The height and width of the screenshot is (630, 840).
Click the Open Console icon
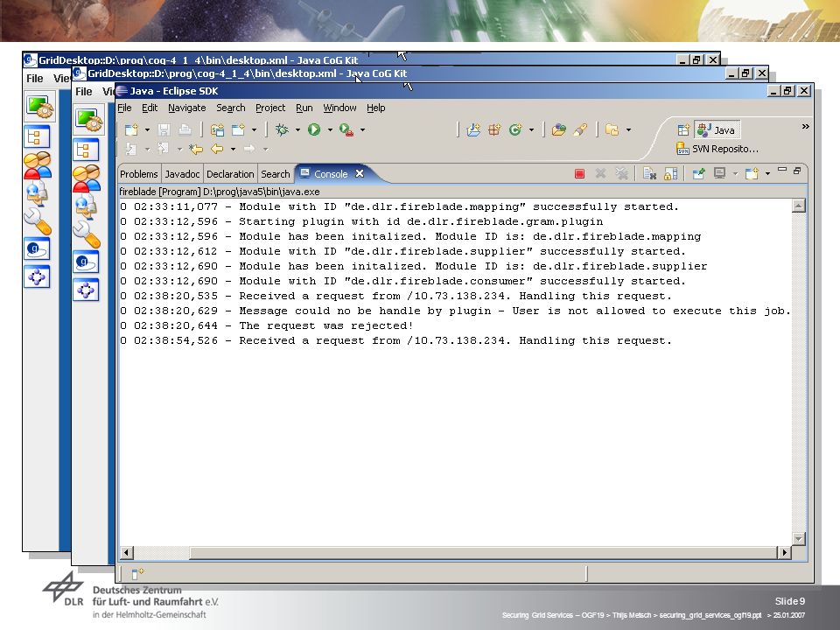[752, 173]
